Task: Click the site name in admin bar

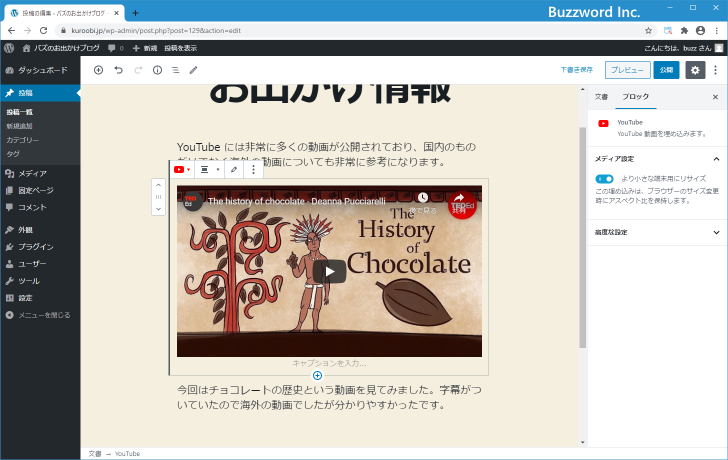Action: point(61,48)
